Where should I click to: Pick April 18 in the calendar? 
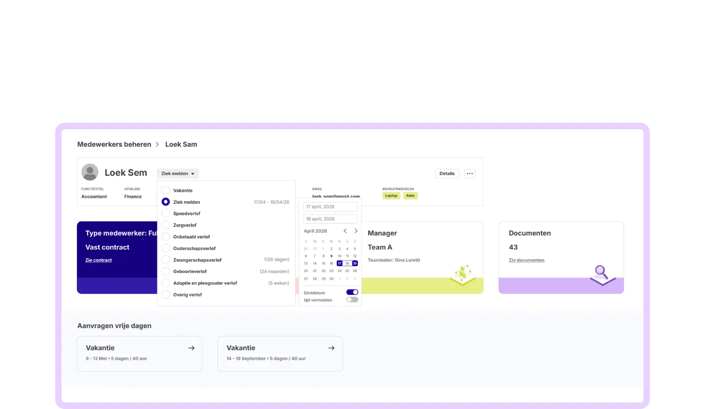pos(347,263)
